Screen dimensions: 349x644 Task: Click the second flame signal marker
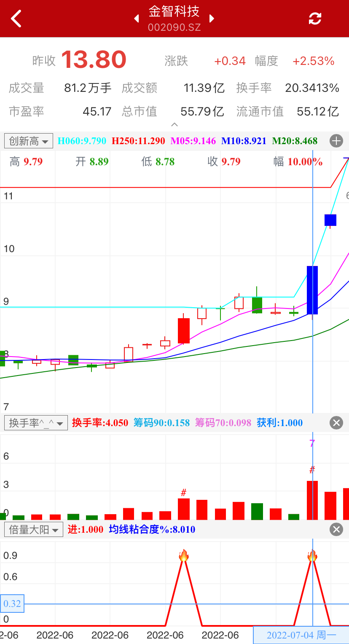coord(312,555)
